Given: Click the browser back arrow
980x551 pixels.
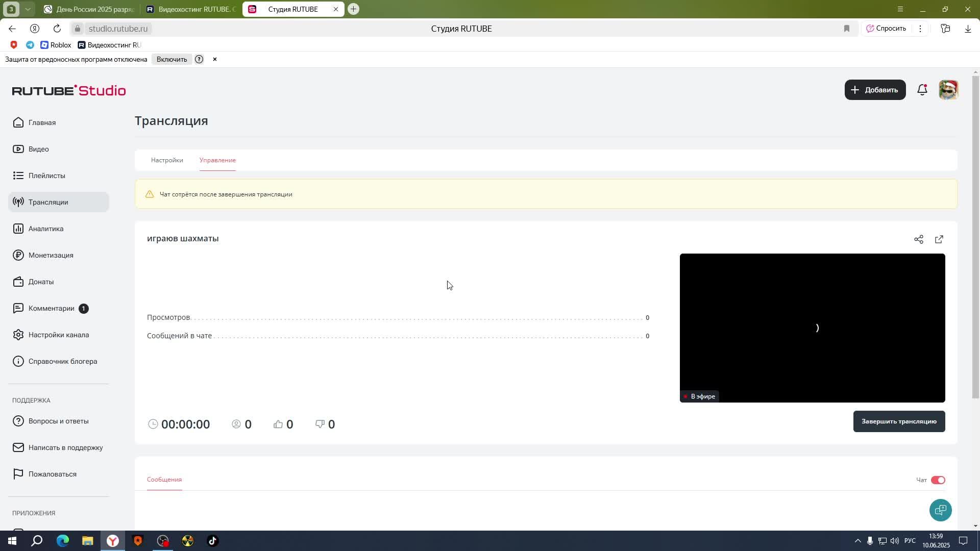Looking at the screenshot, I should pos(12,29).
